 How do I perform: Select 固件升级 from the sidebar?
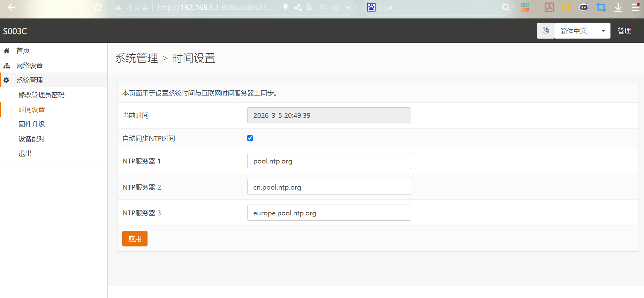click(x=32, y=124)
